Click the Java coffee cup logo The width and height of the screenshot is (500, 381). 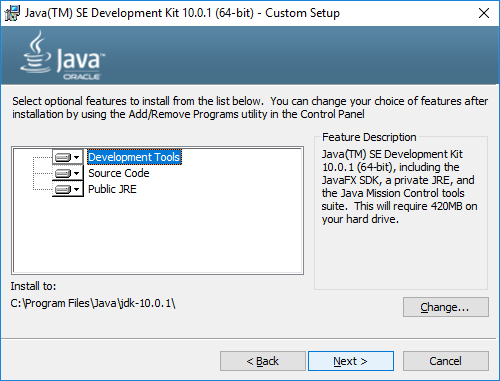(x=35, y=52)
